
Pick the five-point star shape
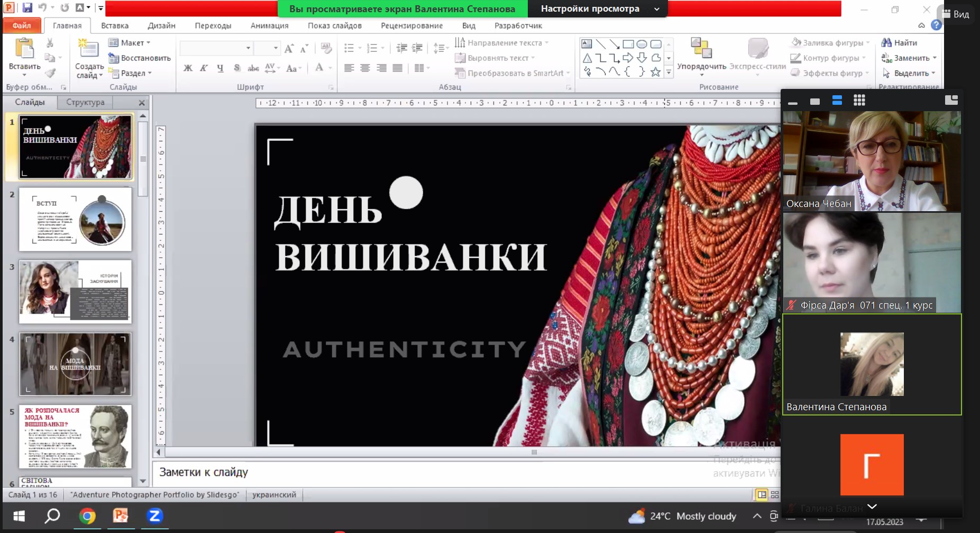[655, 72]
